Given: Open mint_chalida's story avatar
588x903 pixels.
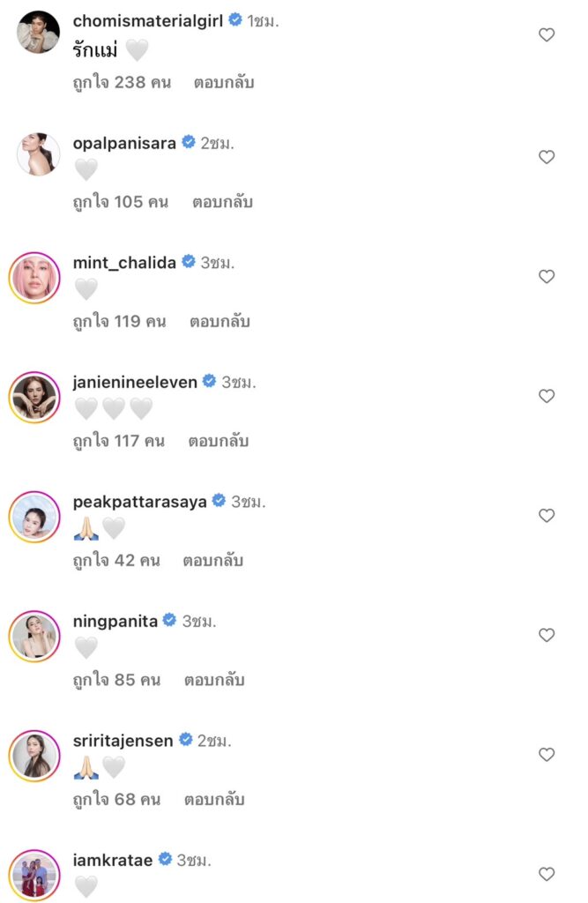Looking at the screenshot, I should pos(35,277).
